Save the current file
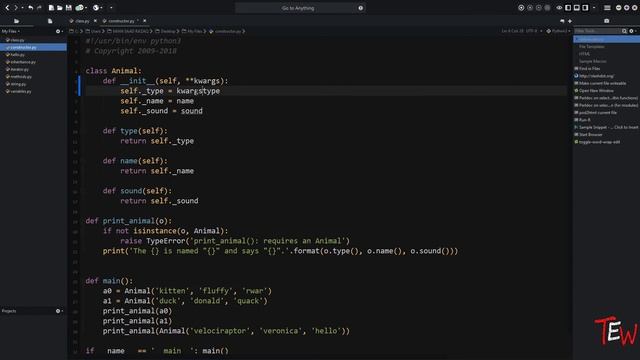The image size is (640, 360). [x=69, y=8]
